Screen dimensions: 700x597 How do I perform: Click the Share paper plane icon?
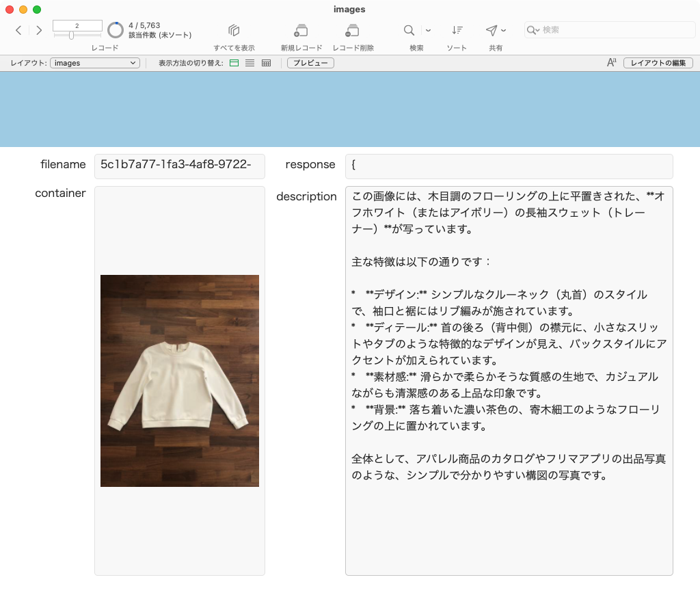pos(491,30)
